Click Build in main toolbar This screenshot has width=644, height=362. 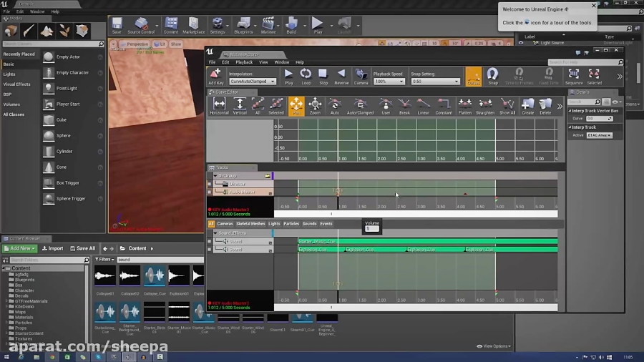click(291, 26)
